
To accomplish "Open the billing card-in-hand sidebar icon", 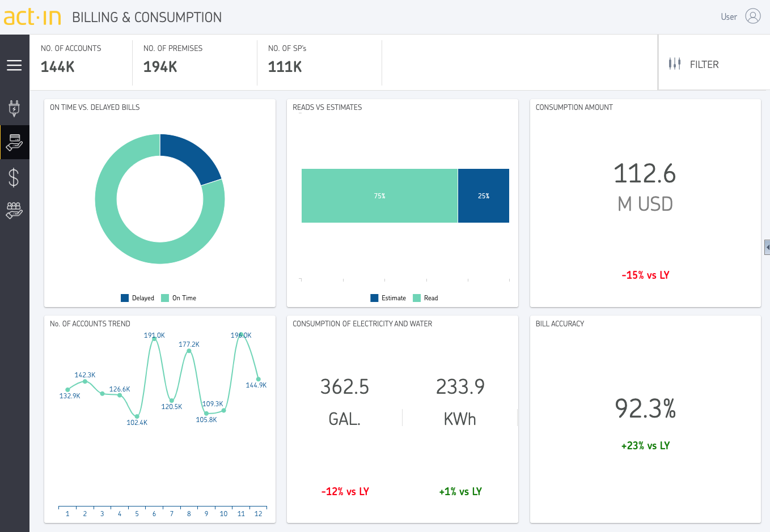I will pyautogui.click(x=14, y=142).
